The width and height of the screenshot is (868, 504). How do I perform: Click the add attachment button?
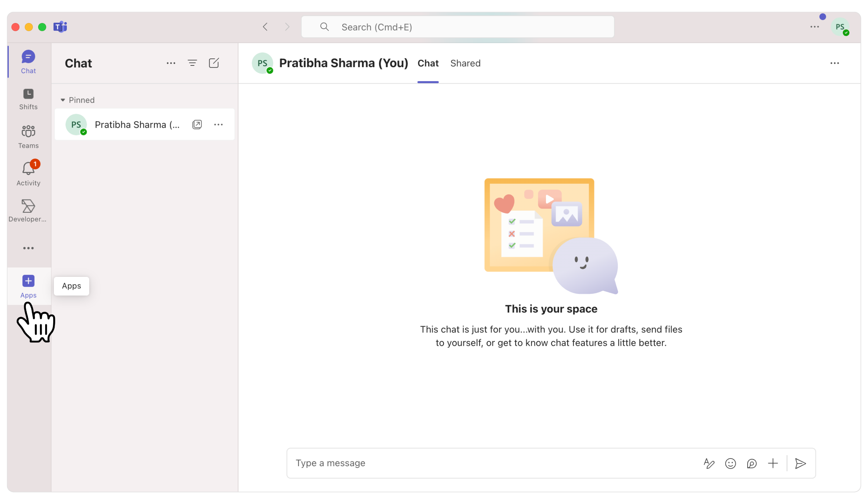pyautogui.click(x=773, y=463)
